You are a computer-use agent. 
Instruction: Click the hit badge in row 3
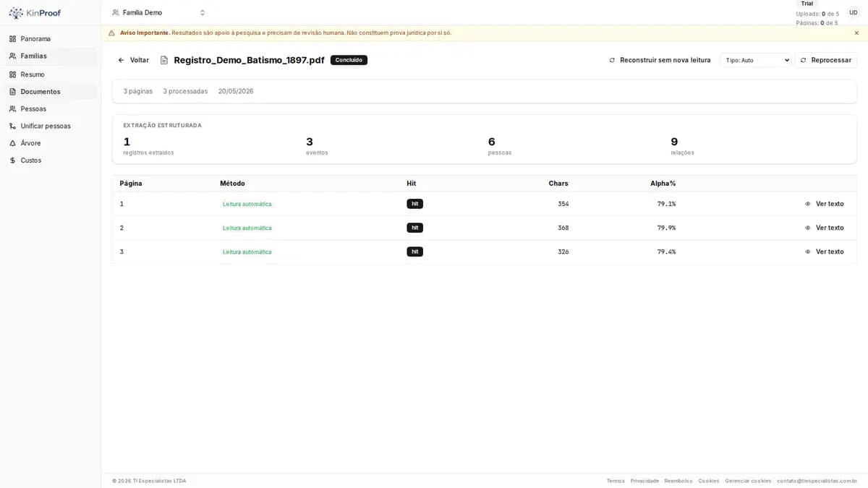(x=414, y=252)
